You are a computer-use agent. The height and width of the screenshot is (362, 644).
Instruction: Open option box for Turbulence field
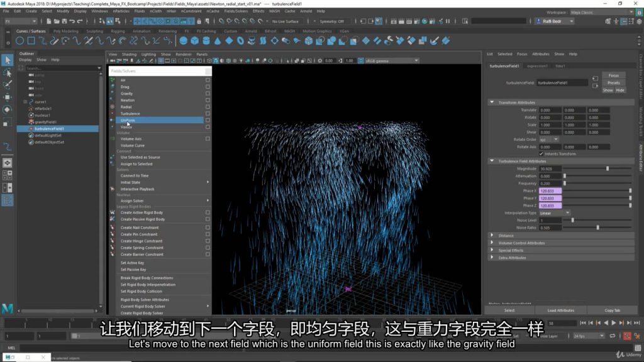(x=208, y=114)
